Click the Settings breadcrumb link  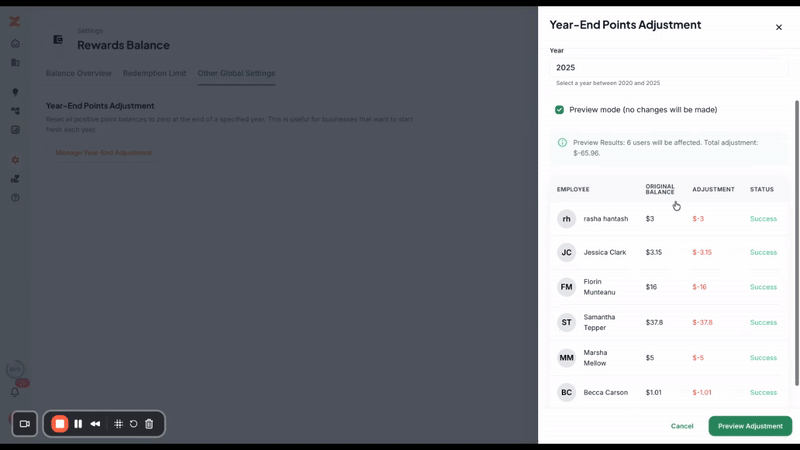tap(90, 31)
